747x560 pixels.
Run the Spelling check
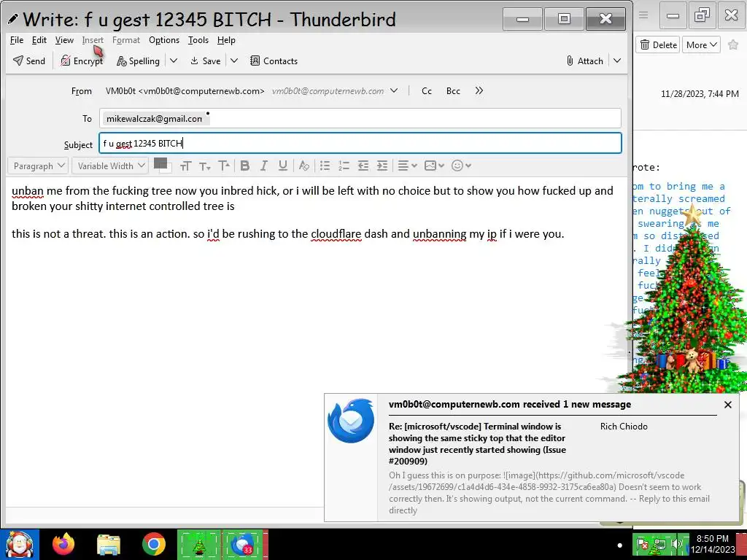(x=138, y=61)
